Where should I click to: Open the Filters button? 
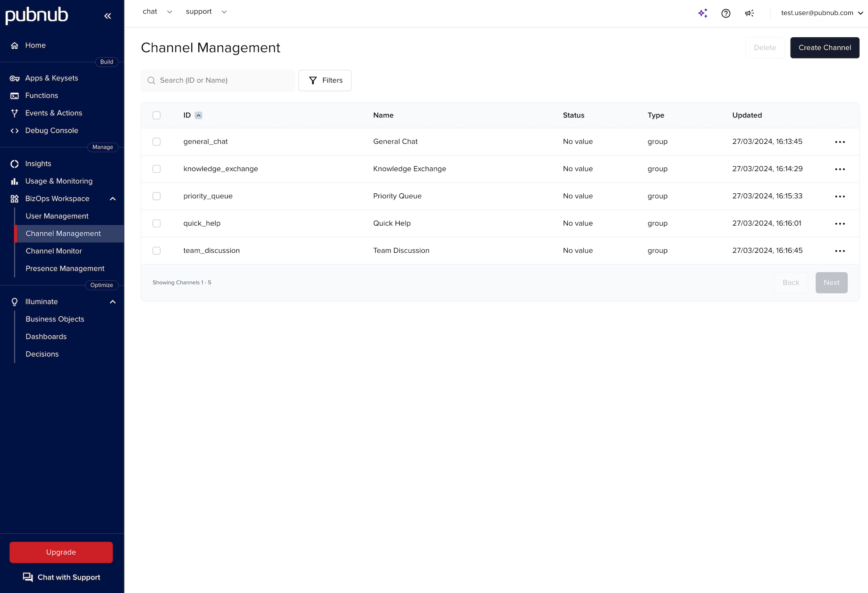pos(325,80)
